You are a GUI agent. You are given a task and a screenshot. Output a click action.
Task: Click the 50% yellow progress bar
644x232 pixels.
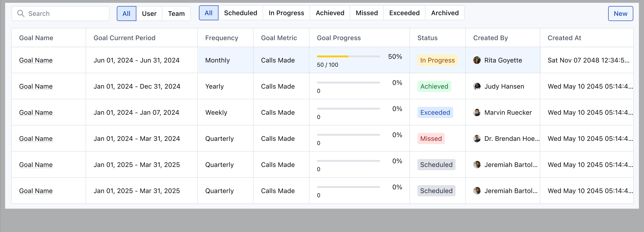pos(348,56)
